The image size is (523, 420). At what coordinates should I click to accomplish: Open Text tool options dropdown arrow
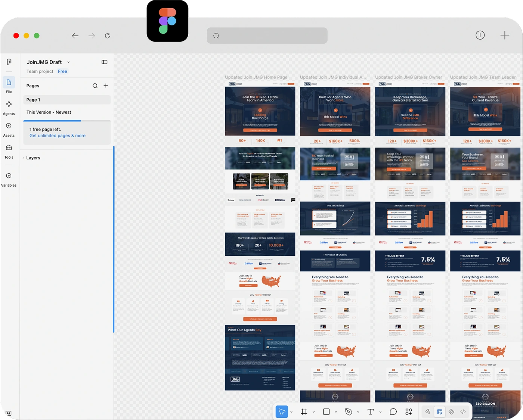point(380,412)
